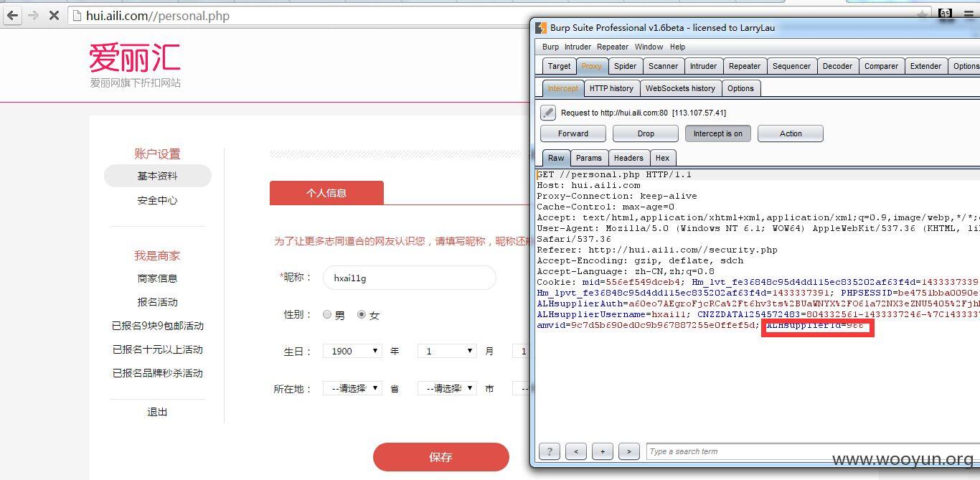The image size is (980, 480).
Task: Select the Intercept sub-tab
Action: [x=562, y=88]
